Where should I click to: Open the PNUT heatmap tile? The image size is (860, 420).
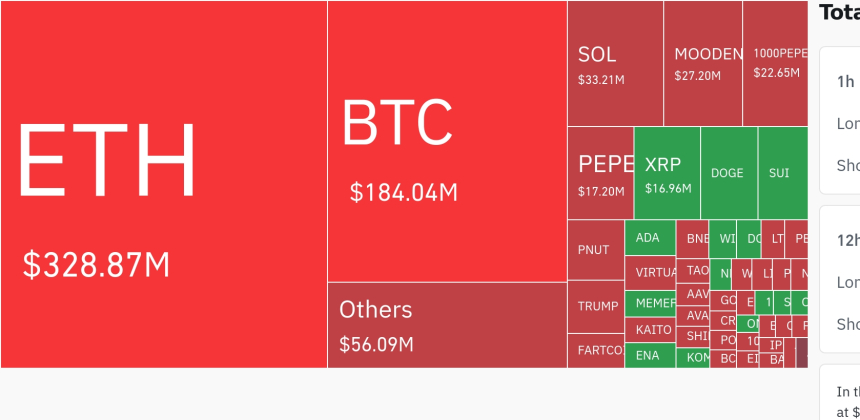click(x=595, y=249)
